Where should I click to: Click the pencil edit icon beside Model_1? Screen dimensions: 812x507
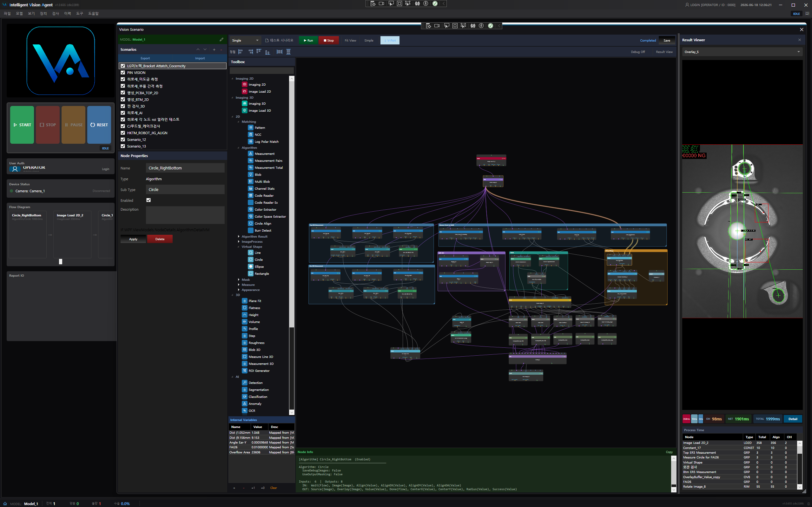click(221, 40)
